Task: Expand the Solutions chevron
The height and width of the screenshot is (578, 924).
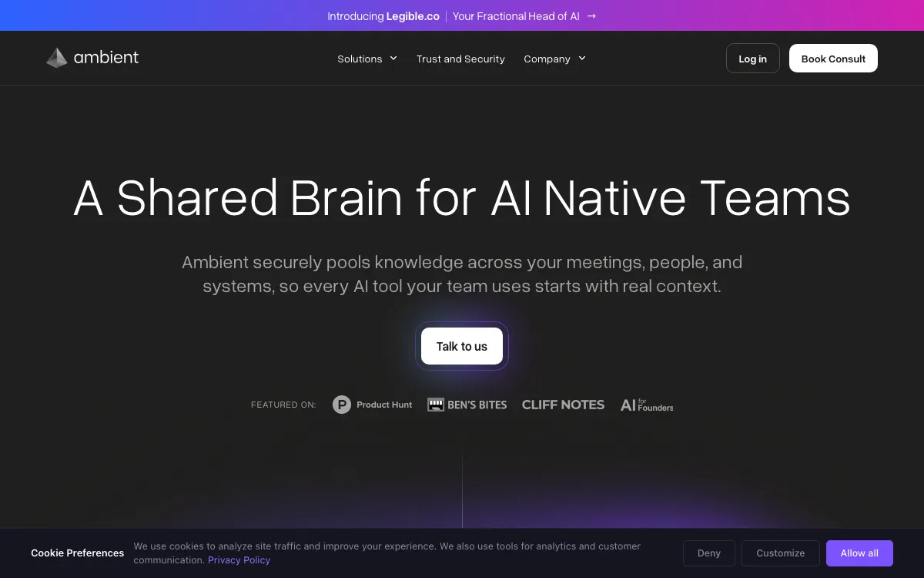Action: (x=393, y=58)
